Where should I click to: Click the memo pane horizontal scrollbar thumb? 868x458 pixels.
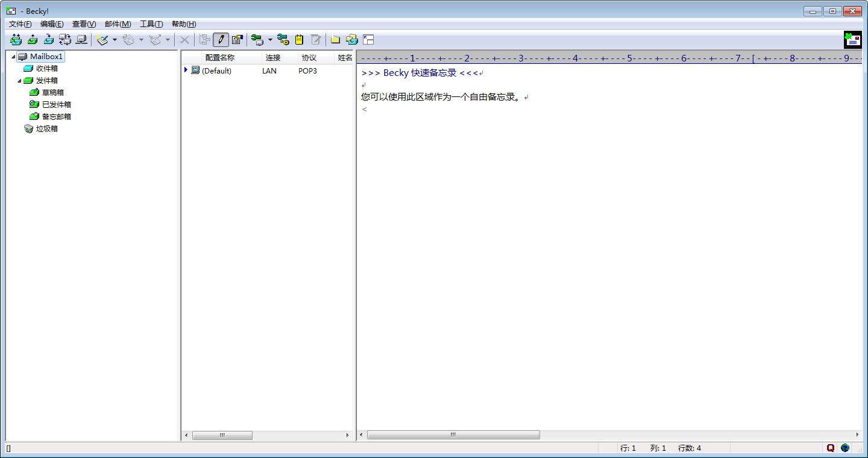pos(453,435)
